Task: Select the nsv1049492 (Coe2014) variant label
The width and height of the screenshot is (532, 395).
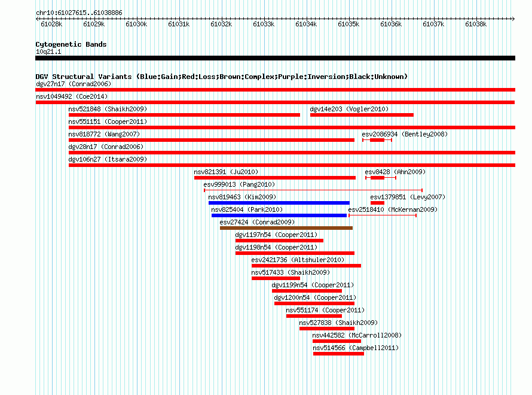Action: tap(72, 96)
